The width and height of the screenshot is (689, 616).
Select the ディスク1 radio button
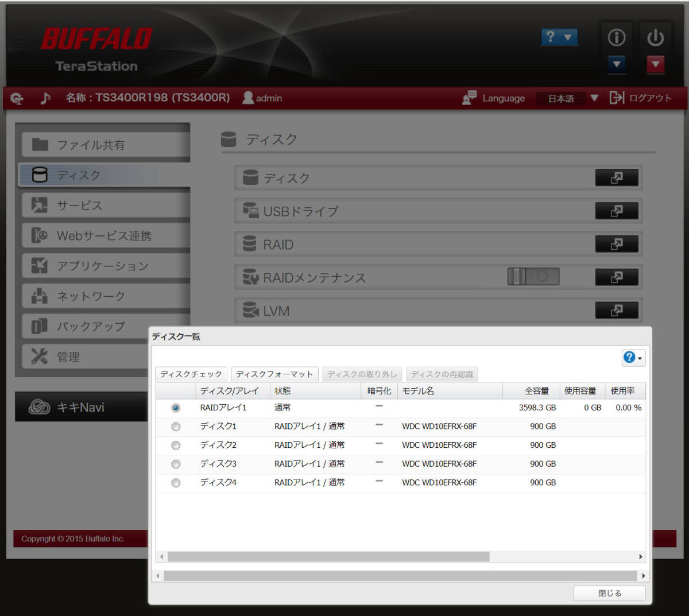[176, 427]
